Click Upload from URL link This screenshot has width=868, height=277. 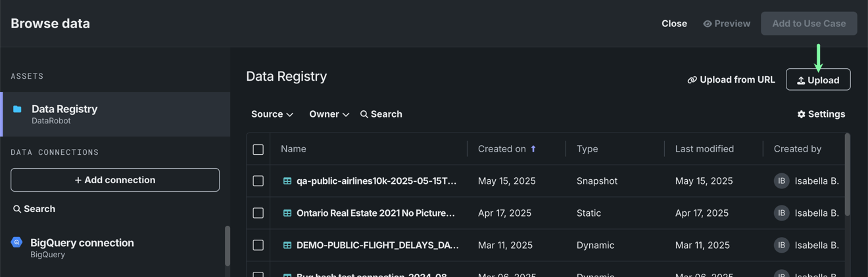point(731,80)
